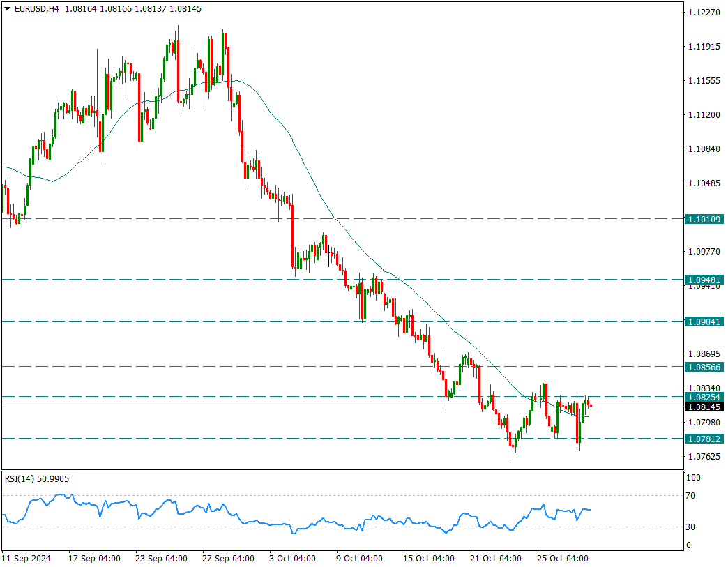Click the 1.12270 price scale value

pos(704,12)
